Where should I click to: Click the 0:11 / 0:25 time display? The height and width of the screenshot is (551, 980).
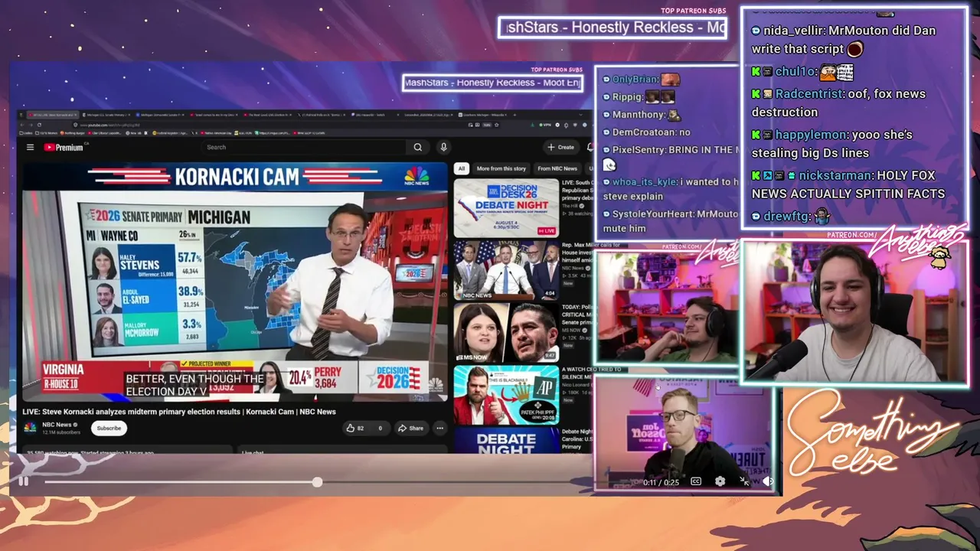(x=661, y=482)
